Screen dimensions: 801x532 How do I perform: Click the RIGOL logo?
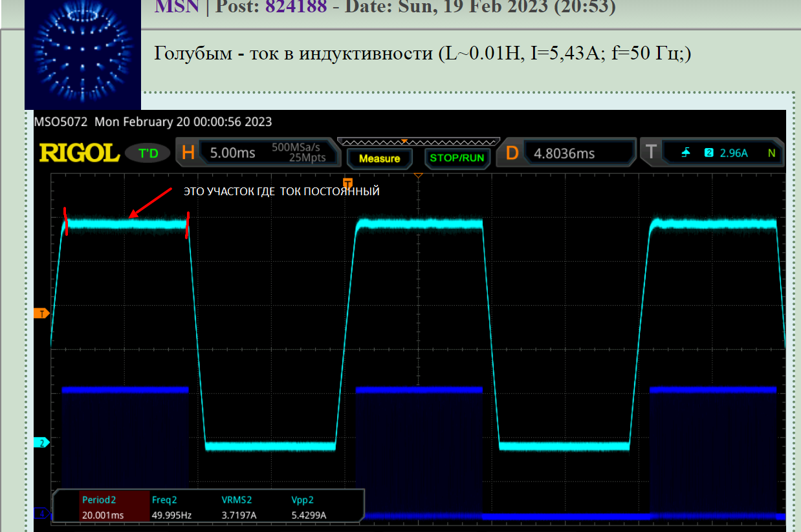click(x=80, y=153)
